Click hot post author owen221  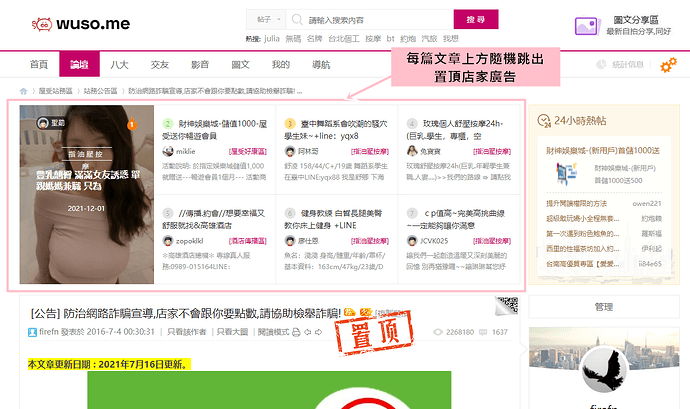pyautogui.click(x=647, y=203)
